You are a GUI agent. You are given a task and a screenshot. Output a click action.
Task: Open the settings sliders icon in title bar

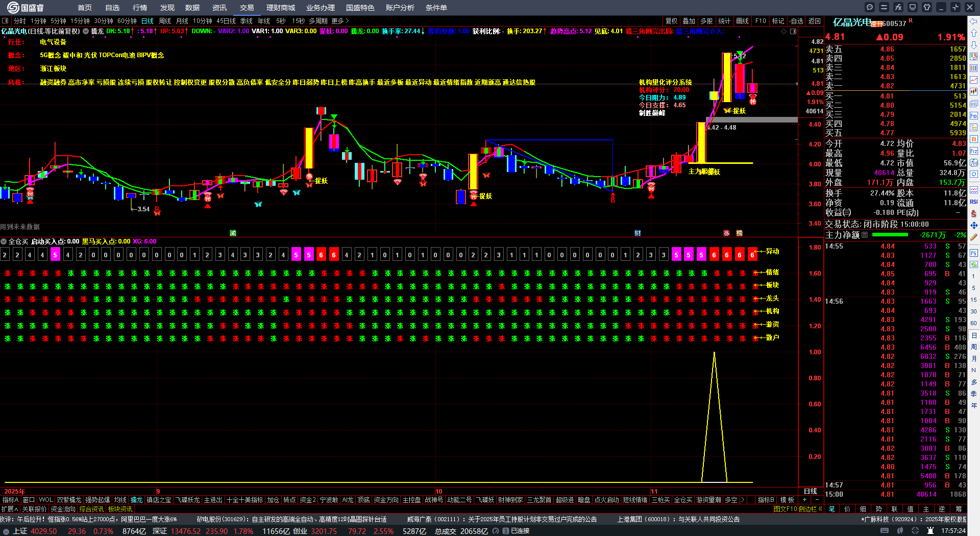coord(884,7)
